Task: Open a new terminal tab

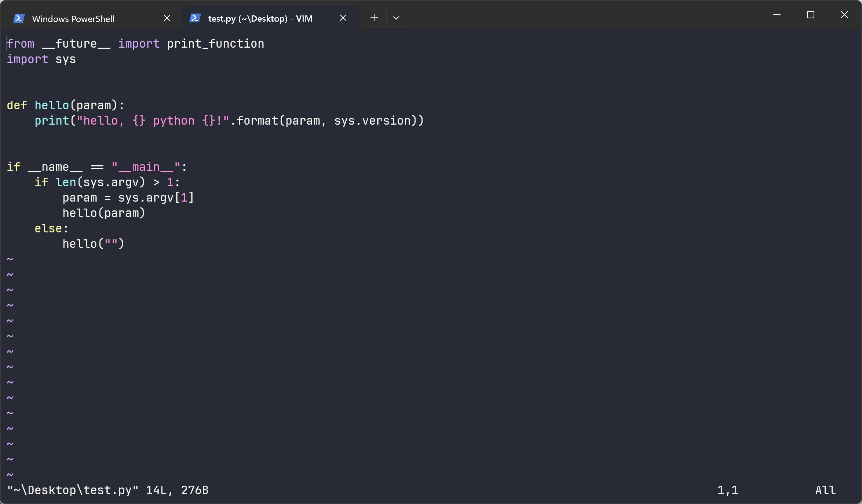Action: click(x=374, y=18)
